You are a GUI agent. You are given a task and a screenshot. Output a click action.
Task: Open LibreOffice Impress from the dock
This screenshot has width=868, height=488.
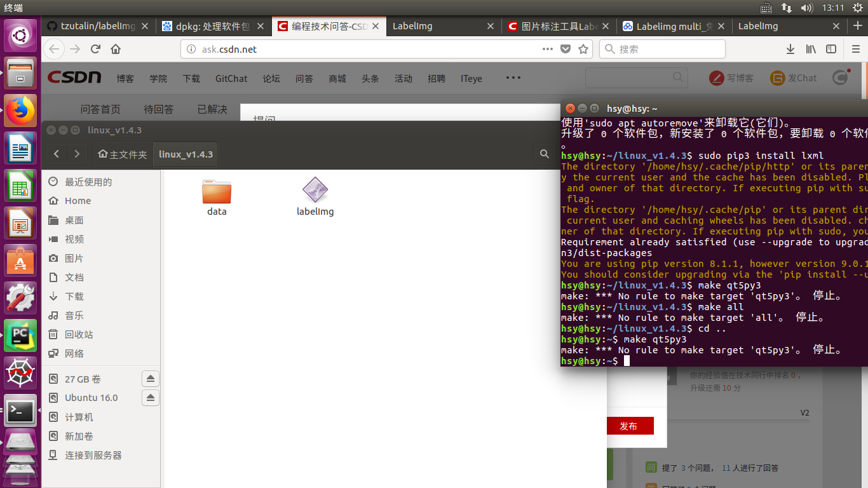(20, 224)
